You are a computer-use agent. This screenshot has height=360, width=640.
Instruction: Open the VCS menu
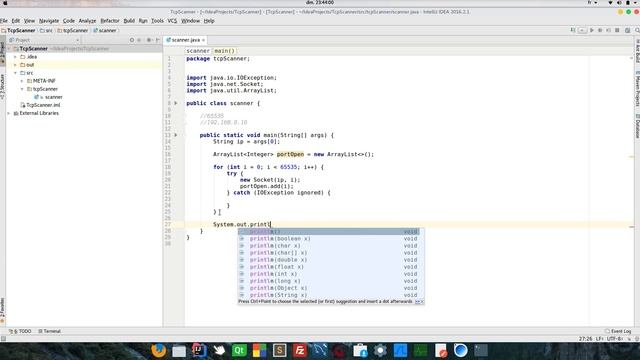point(172,21)
